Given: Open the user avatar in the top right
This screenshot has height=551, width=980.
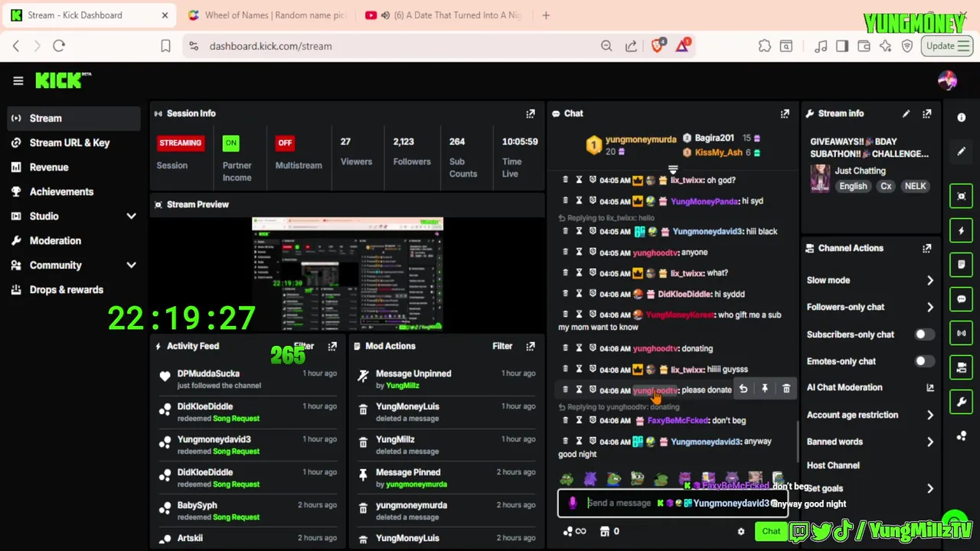Looking at the screenshot, I should click(x=947, y=80).
